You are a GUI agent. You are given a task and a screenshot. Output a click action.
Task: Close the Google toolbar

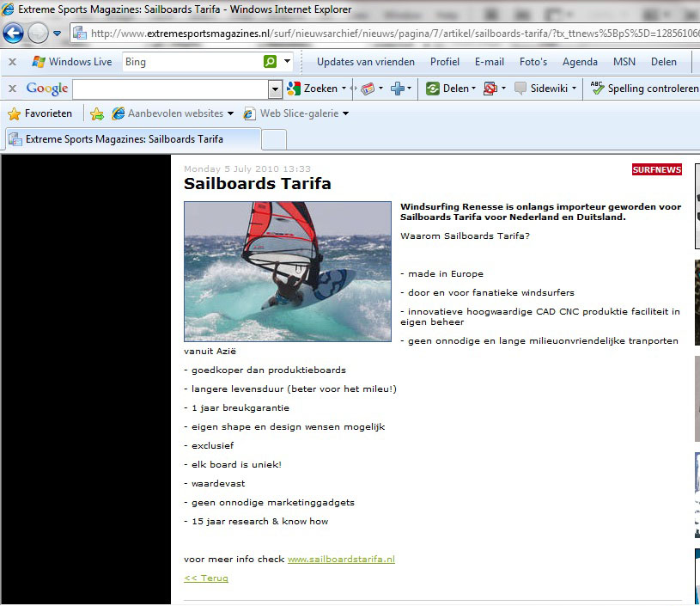point(13,89)
